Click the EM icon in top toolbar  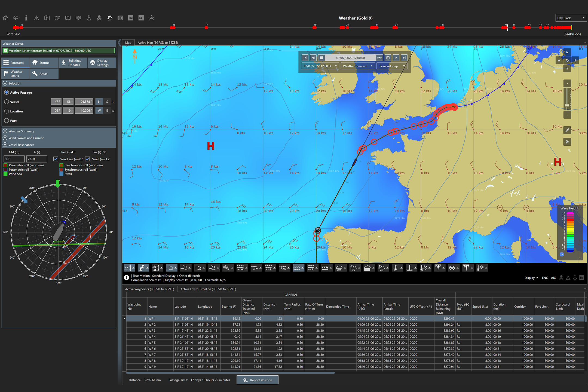coord(131,18)
